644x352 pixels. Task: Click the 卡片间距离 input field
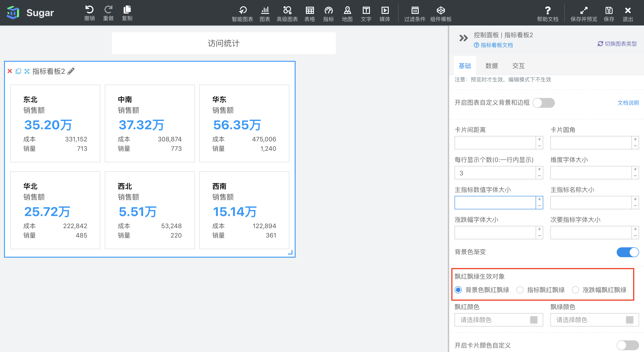[x=495, y=142]
